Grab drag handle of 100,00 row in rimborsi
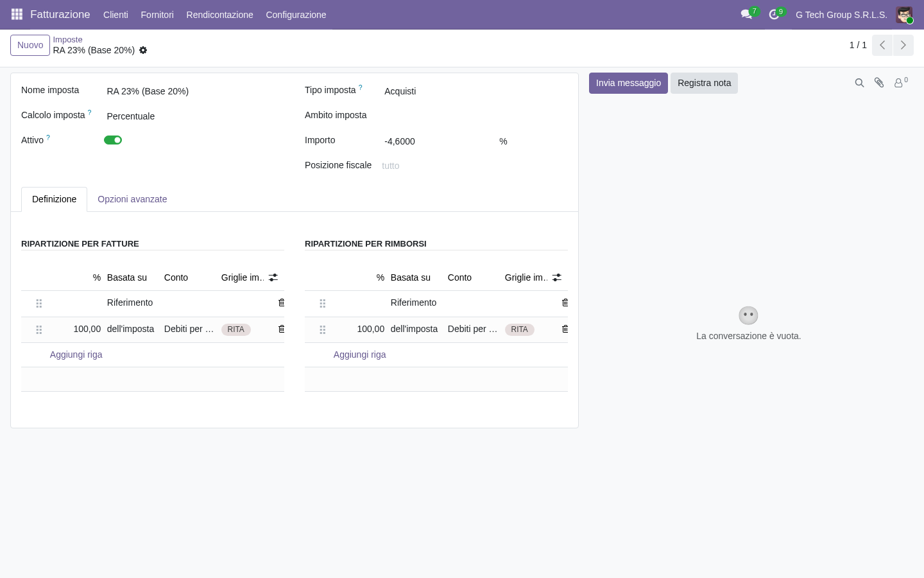 pyautogui.click(x=323, y=329)
